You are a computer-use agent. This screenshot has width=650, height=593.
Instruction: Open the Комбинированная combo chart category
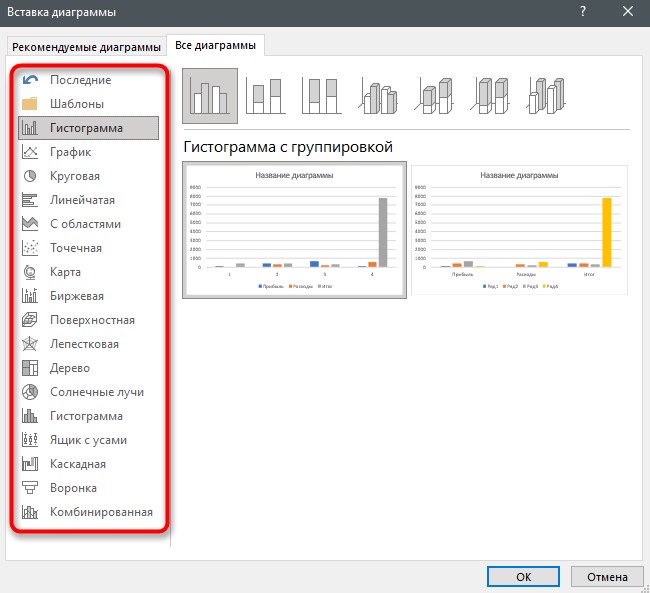click(88, 512)
